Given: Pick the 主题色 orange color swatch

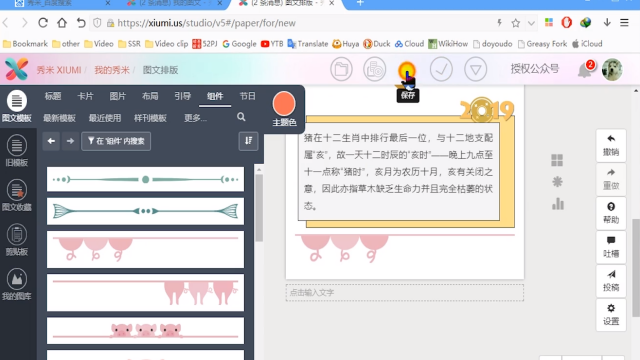Looking at the screenshot, I should [x=284, y=104].
